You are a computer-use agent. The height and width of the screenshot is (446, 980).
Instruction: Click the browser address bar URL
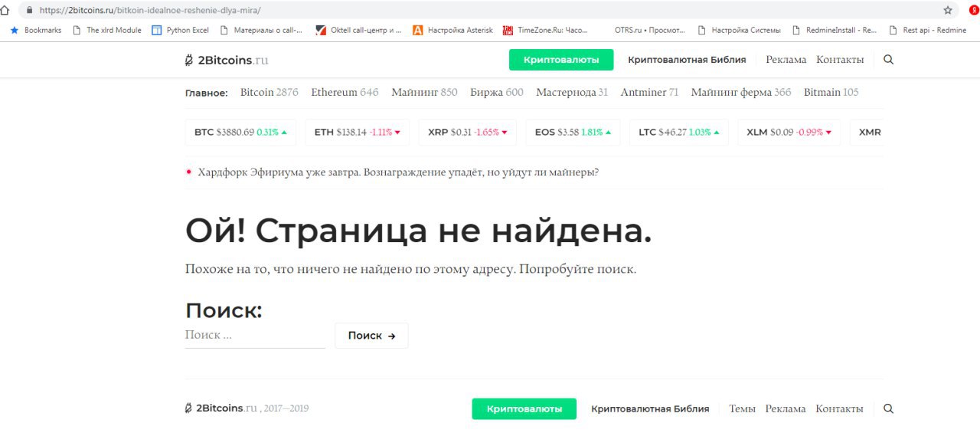pos(149,11)
